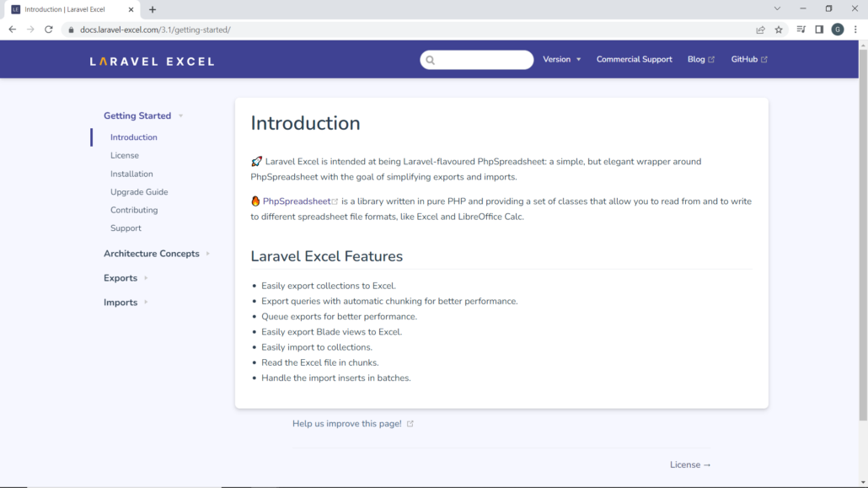Go to next page License →

coord(690,464)
